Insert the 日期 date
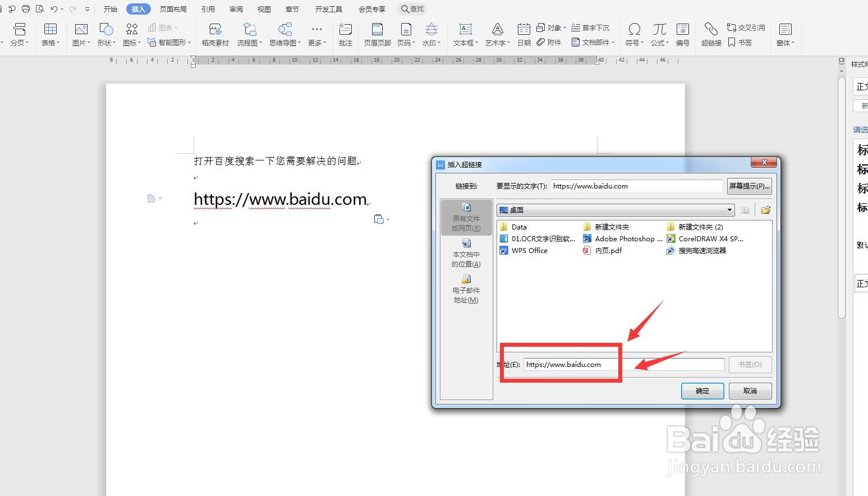This screenshot has height=496, width=868. (523, 34)
